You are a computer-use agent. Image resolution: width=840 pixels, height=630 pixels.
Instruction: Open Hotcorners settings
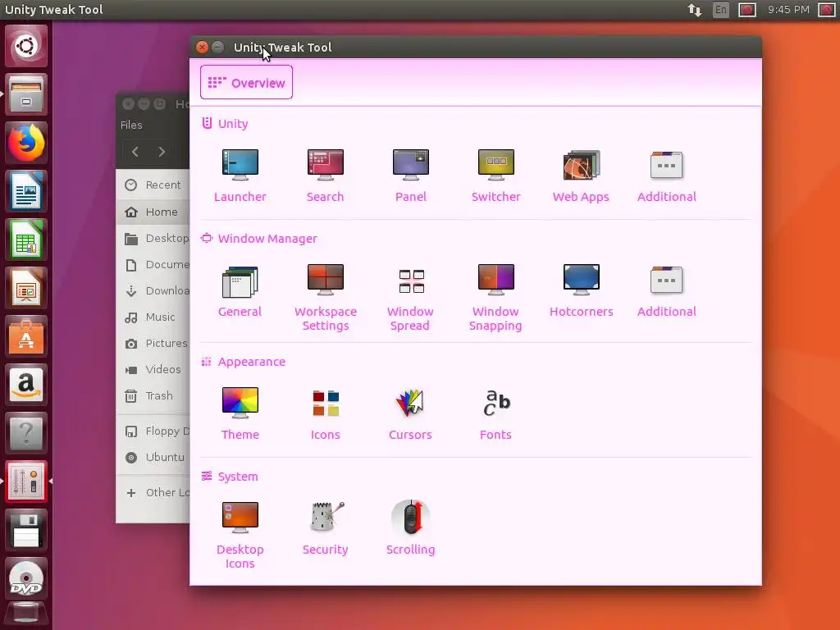[x=582, y=291]
